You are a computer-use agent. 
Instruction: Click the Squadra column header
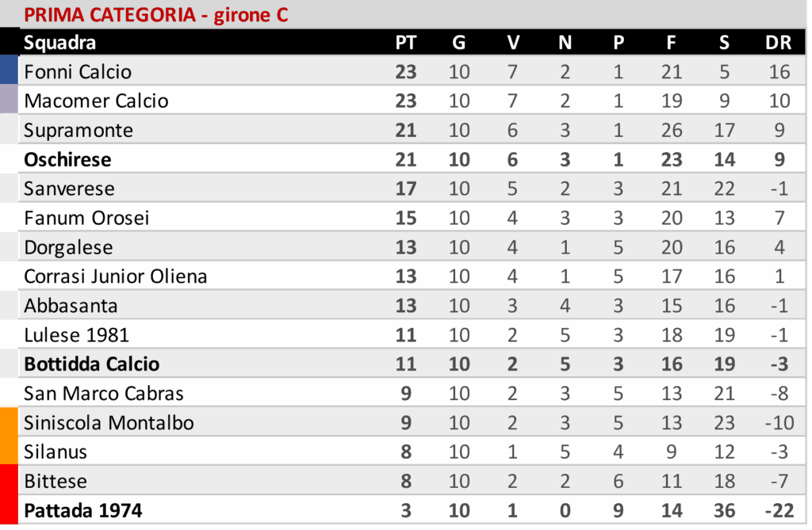(x=59, y=43)
